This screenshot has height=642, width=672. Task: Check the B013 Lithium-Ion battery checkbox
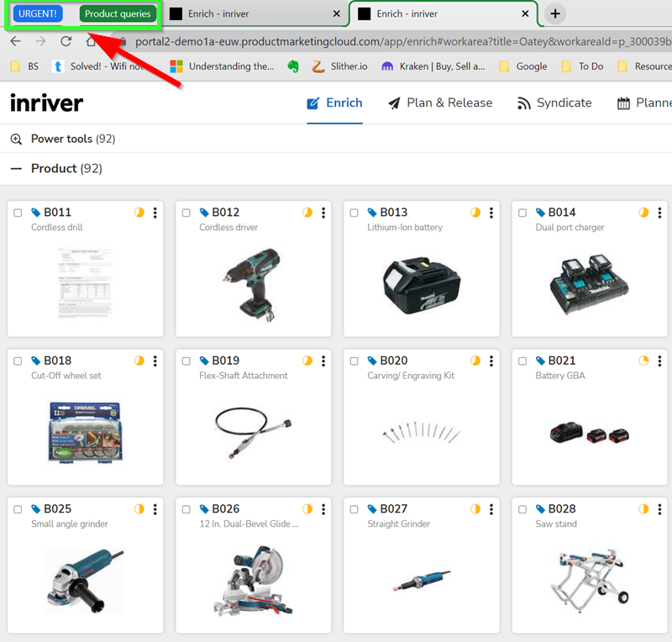pos(354,213)
